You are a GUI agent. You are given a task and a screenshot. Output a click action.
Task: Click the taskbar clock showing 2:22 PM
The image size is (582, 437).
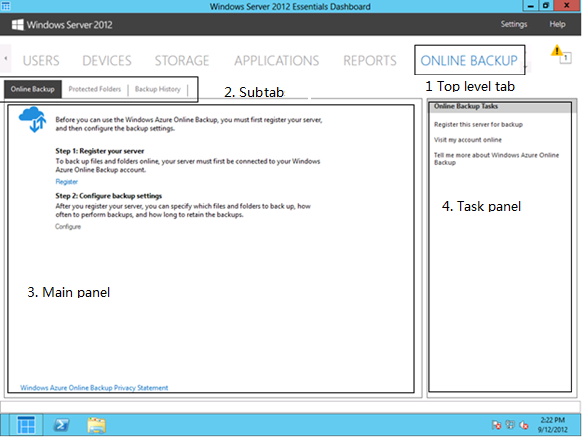pyautogui.click(x=553, y=425)
